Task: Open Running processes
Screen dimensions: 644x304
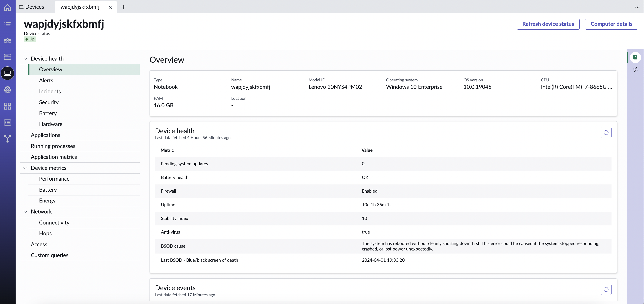Action: (80, 146)
